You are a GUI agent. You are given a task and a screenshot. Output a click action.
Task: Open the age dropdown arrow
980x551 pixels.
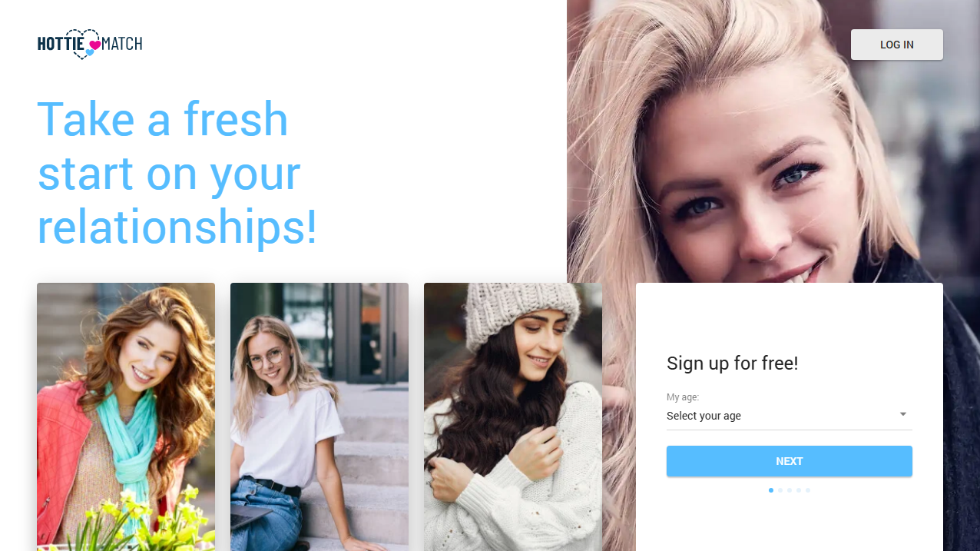pyautogui.click(x=903, y=414)
